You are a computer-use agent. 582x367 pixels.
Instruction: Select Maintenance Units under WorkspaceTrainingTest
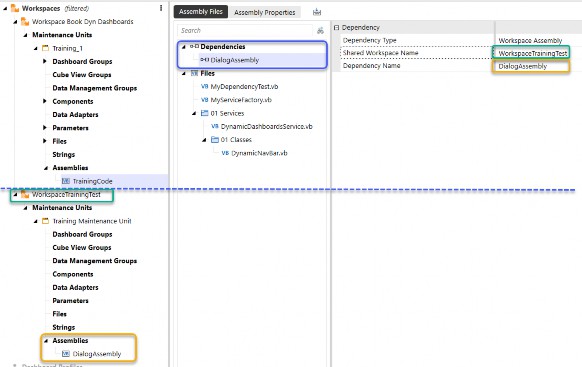coord(62,207)
